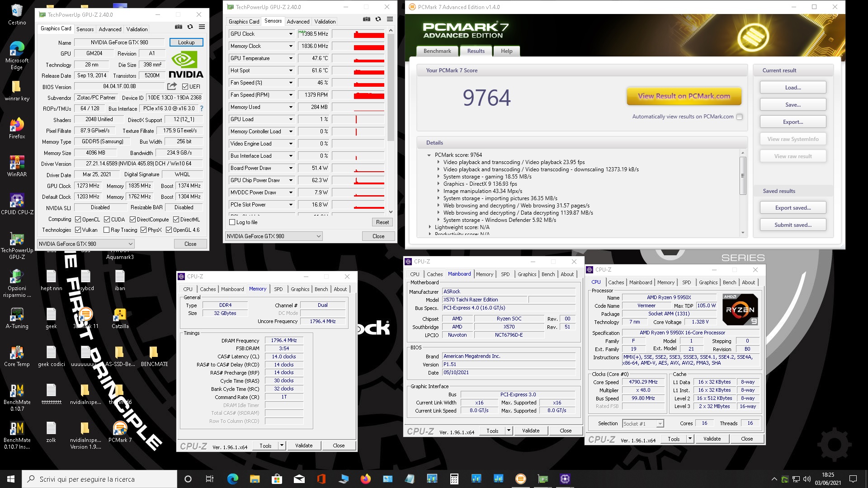Open Task View on the taskbar
868x488 pixels.
(x=209, y=479)
